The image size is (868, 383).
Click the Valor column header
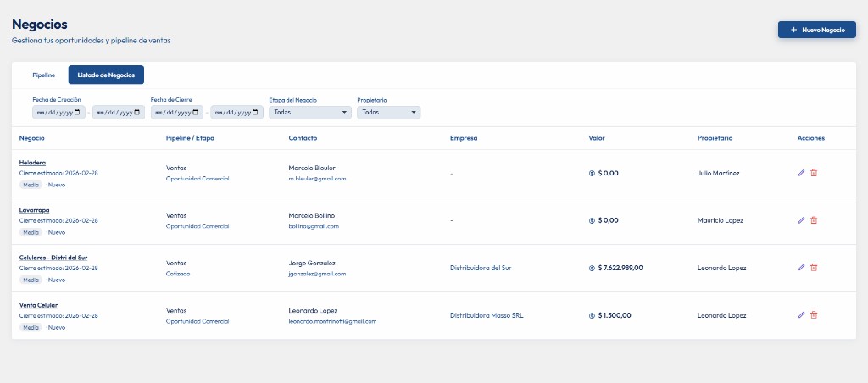pos(597,138)
